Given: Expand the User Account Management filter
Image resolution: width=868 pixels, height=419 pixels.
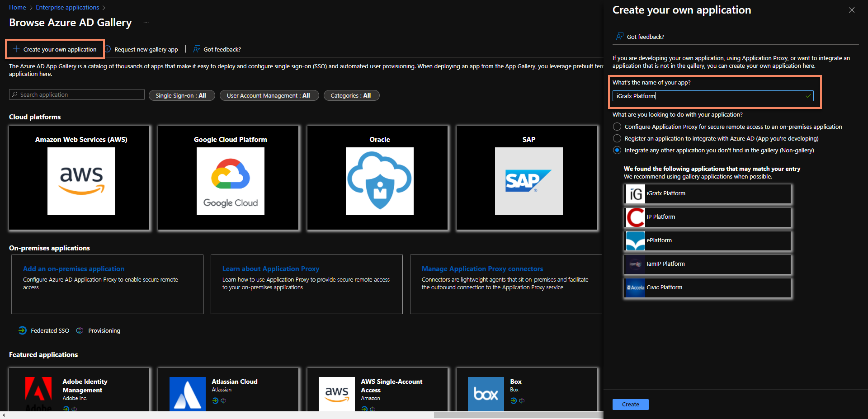Looking at the screenshot, I should (269, 95).
